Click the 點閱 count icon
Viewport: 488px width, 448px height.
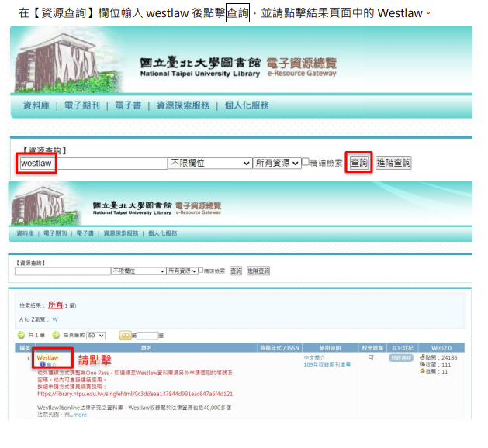pos(422,357)
